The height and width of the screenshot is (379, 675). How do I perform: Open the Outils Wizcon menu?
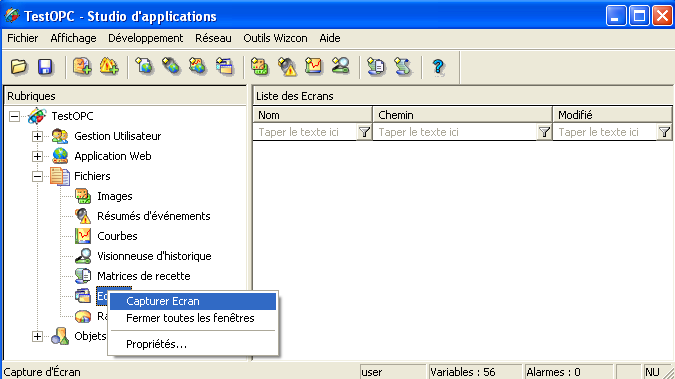click(276, 38)
